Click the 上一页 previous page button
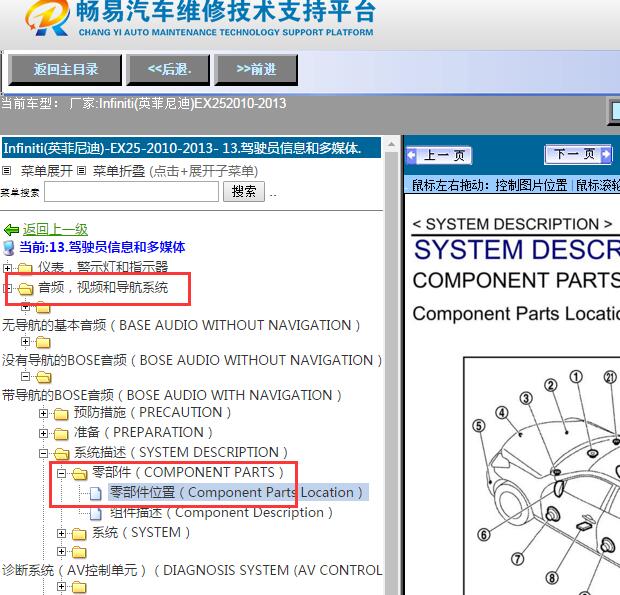Image resolution: width=620 pixels, height=595 pixels. 439,155
